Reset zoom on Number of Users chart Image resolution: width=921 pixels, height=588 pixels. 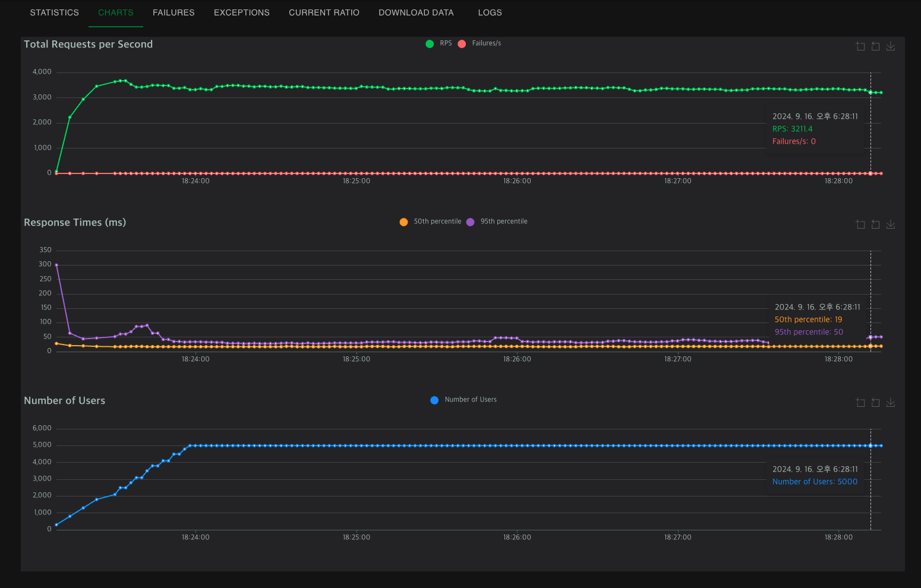click(x=875, y=403)
